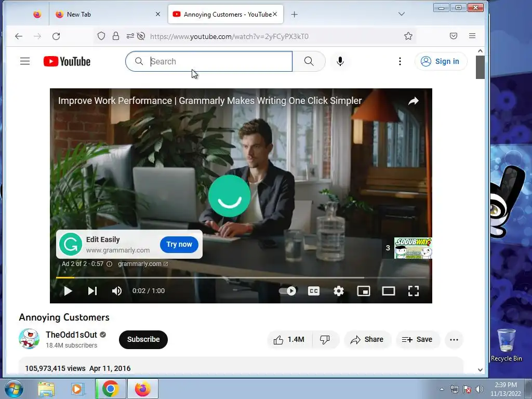Open more actions ellipsis menu

click(454, 340)
